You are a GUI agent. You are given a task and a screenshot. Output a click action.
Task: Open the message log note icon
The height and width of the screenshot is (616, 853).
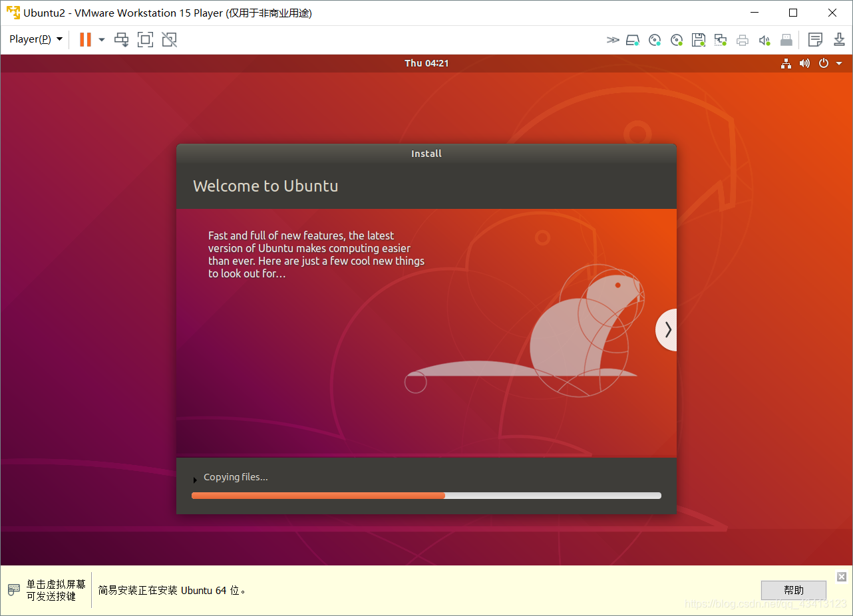[815, 40]
